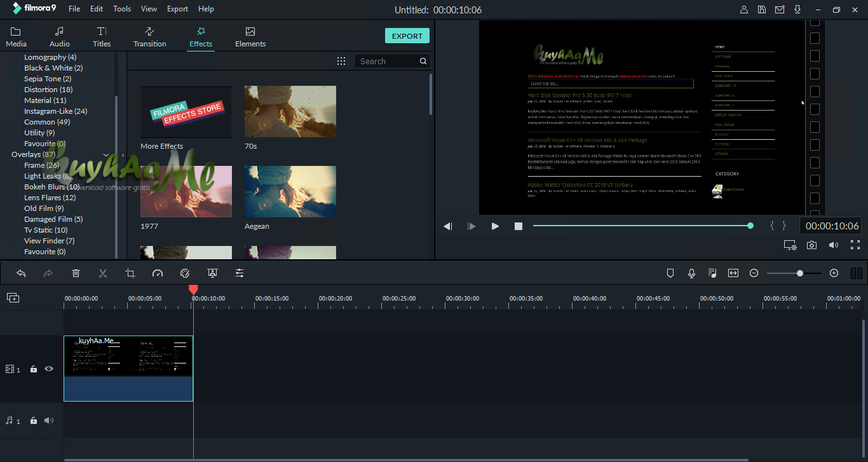Lock audio track 1

click(x=34, y=421)
